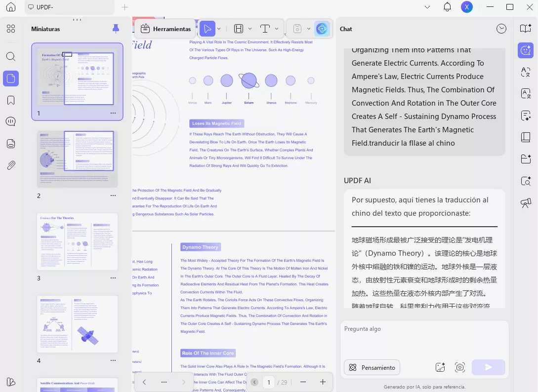This screenshot has height=392, width=538.
Task: Select page 4 thumbnail
Action: (x=77, y=324)
